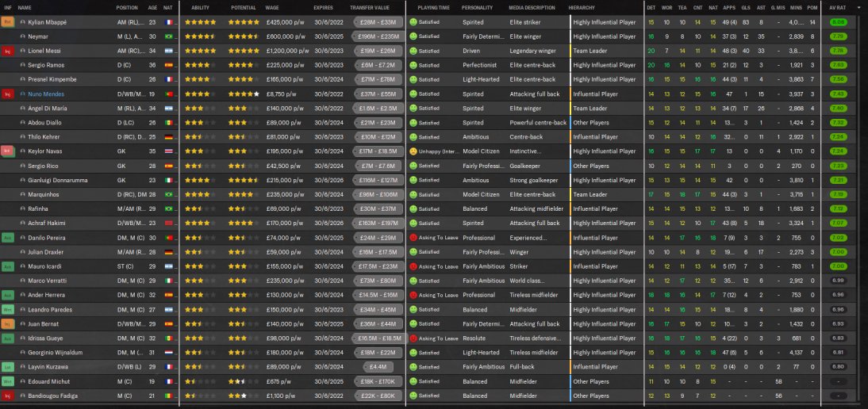Click the green satisfied face on Marquinhos's row
The width and height of the screenshot is (868, 409).
coord(413,194)
